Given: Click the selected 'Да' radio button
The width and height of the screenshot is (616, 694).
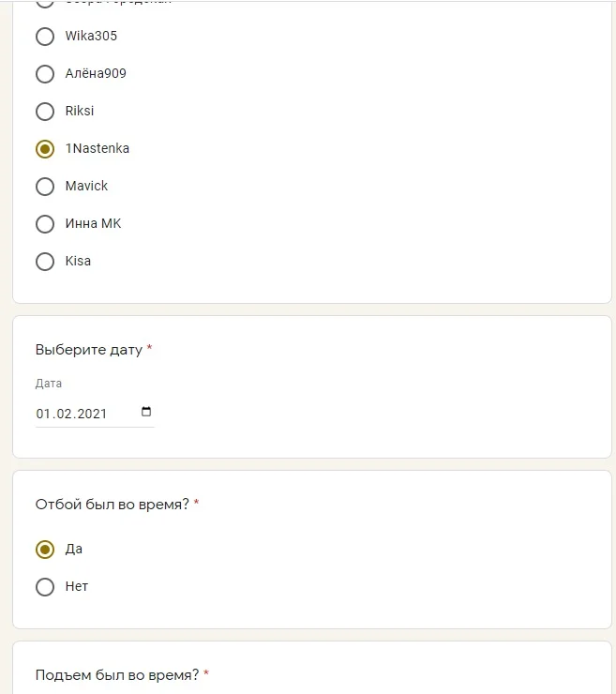Looking at the screenshot, I should point(45,549).
